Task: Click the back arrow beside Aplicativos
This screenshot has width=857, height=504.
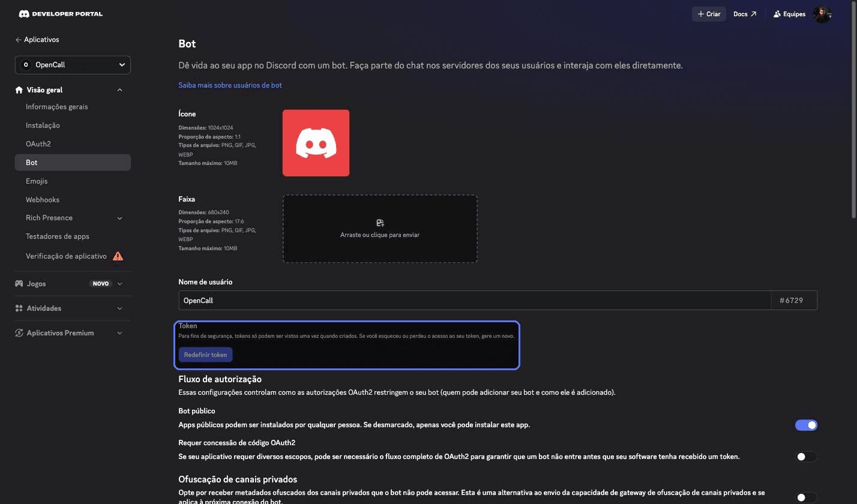Action: [x=18, y=40]
